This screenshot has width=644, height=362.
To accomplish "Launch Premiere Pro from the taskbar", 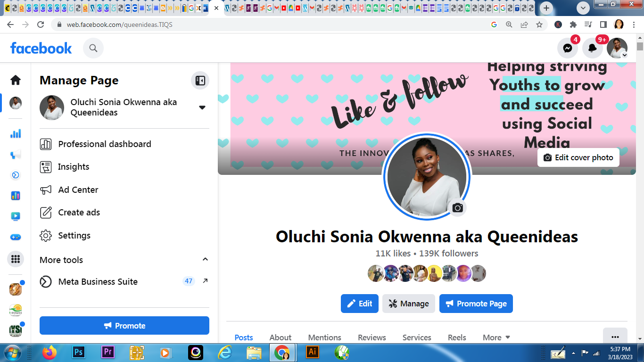I will coord(108,352).
